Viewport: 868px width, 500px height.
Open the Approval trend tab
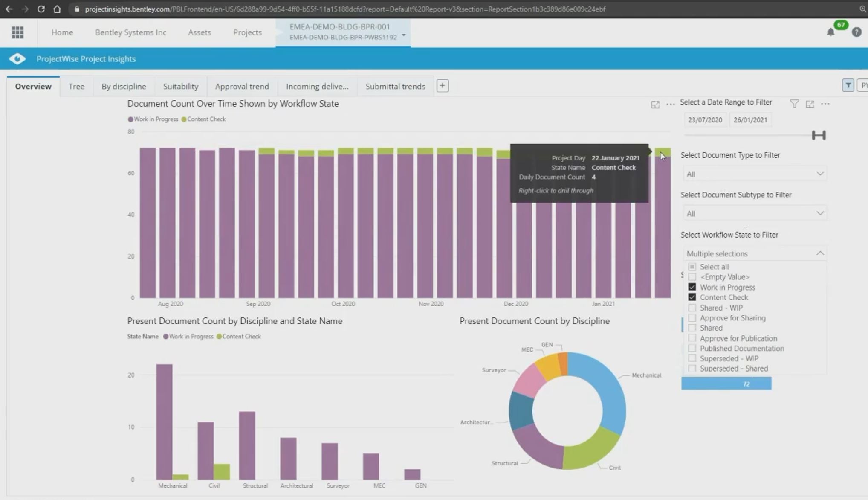coord(242,86)
